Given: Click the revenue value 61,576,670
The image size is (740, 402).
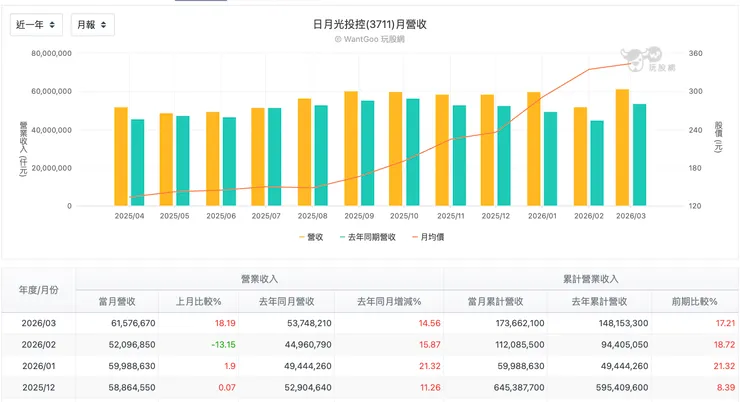Looking at the screenshot, I should pyautogui.click(x=133, y=323).
